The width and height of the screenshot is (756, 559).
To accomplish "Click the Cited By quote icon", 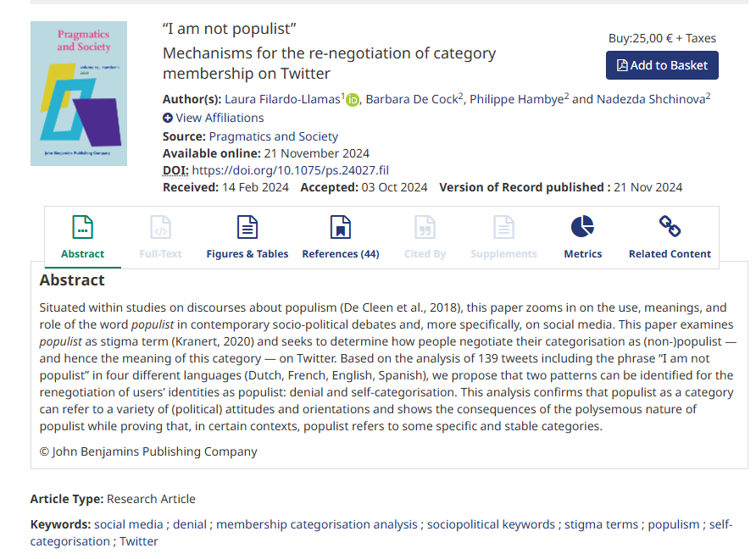I will click(425, 227).
